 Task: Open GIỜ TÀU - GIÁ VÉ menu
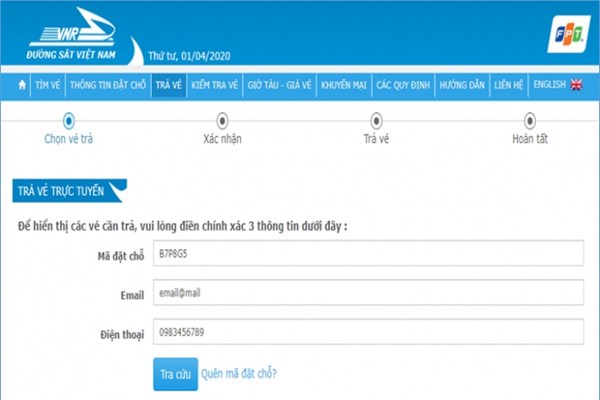coord(279,85)
